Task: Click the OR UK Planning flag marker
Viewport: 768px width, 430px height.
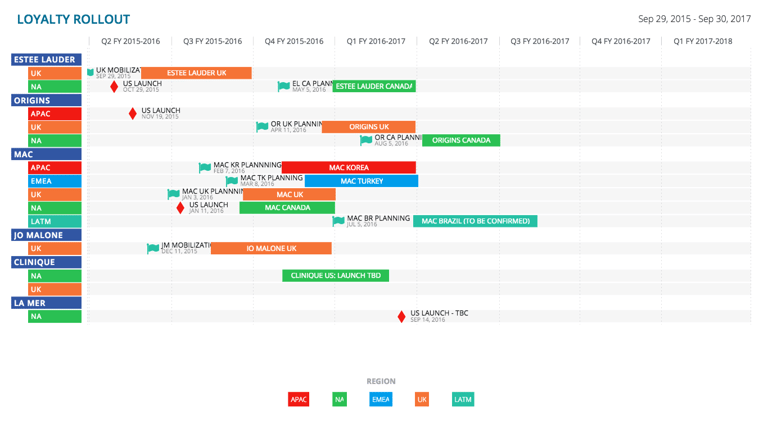Action: click(x=262, y=127)
